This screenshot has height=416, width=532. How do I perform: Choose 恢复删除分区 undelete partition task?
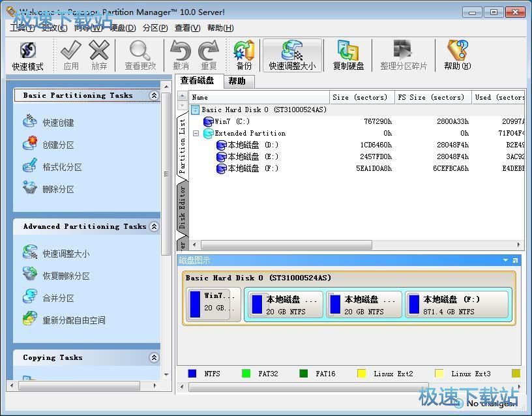(56, 276)
